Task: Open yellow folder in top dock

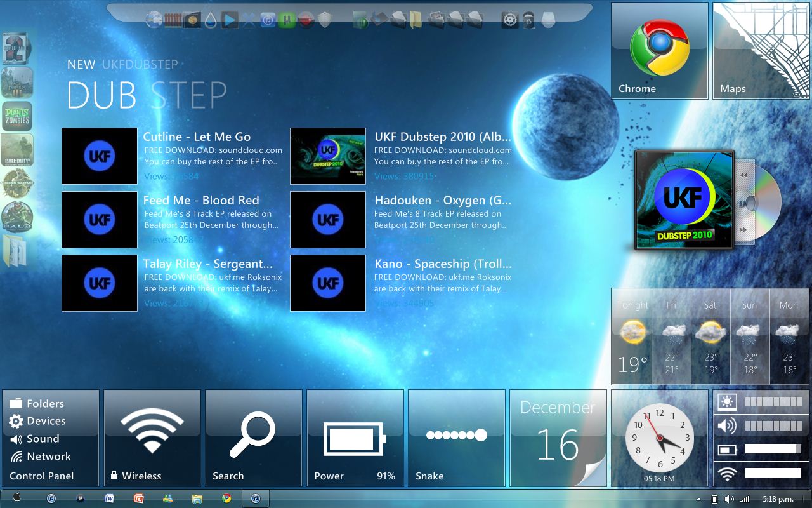Action: point(416,20)
